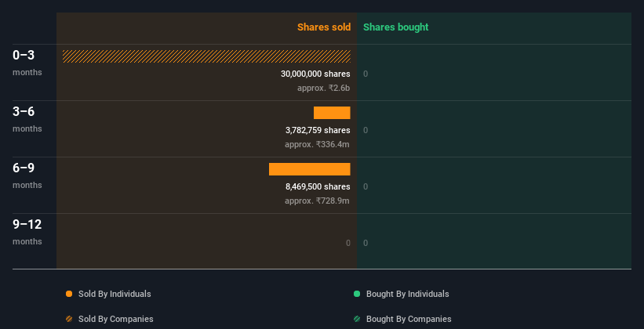
Task: Click the 8,469,500 shares value
Action: (x=318, y=186)
